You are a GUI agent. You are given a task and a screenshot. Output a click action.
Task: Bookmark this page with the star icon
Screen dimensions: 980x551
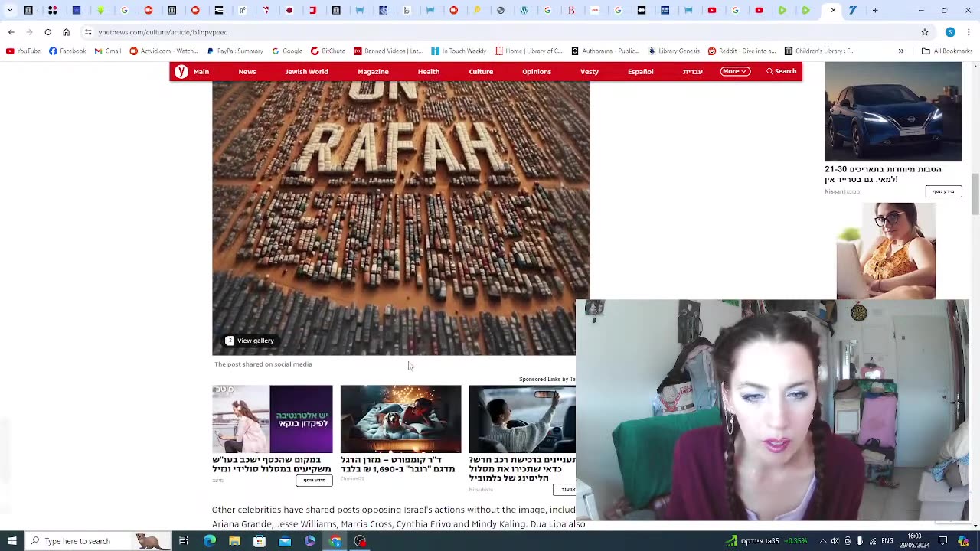click(925, 32)
